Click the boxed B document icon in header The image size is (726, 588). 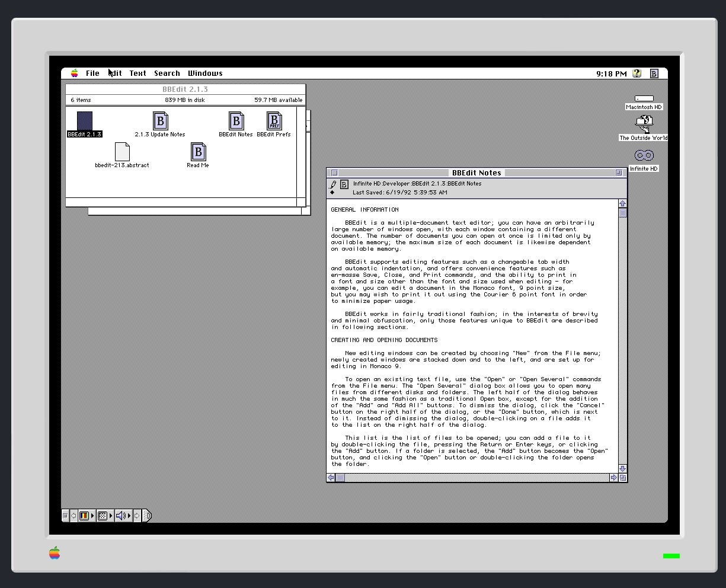(x=344, y=184)
